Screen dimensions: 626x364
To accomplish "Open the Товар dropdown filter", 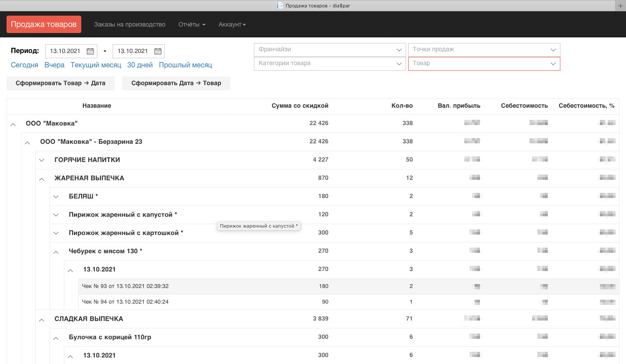I will click(483, 63).
